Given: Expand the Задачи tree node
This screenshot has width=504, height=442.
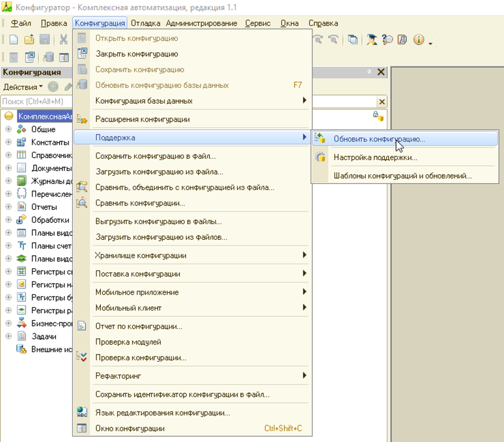Looking at the screenshot, I should pos(8,336).
